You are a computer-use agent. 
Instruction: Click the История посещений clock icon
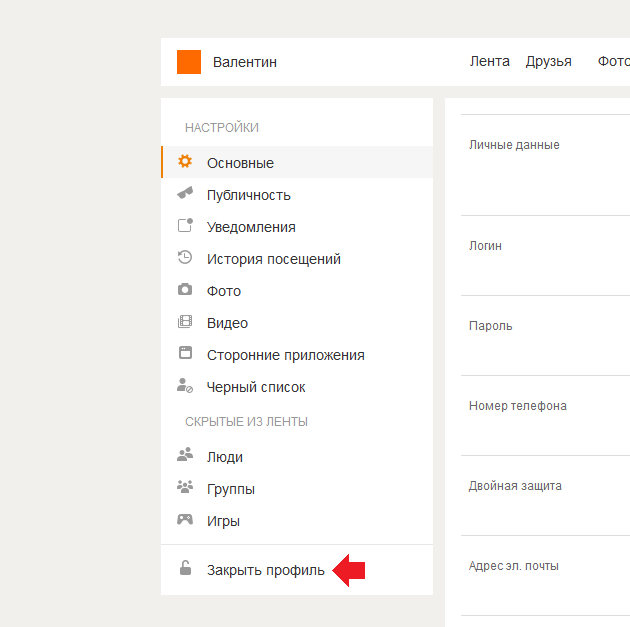click(x=185, y=258)
